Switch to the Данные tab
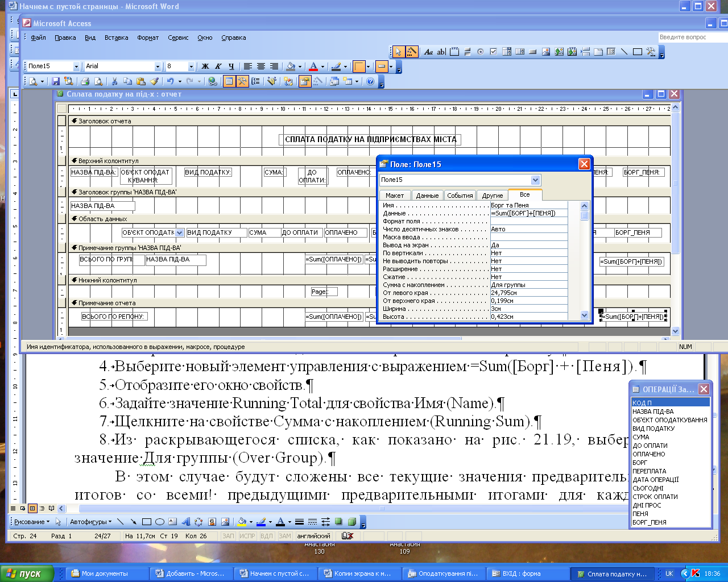This screenshot has height=582, width=728. click(427, 195)
